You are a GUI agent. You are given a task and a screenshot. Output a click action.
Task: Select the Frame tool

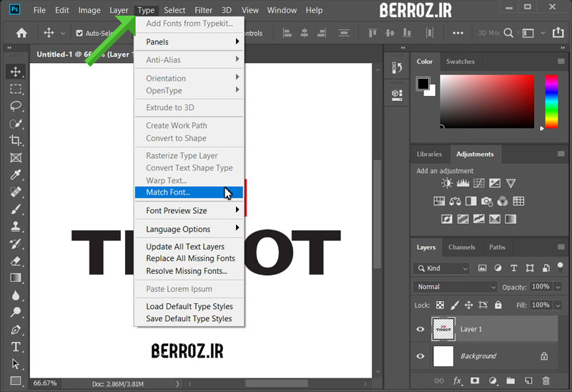coord(15,157)
